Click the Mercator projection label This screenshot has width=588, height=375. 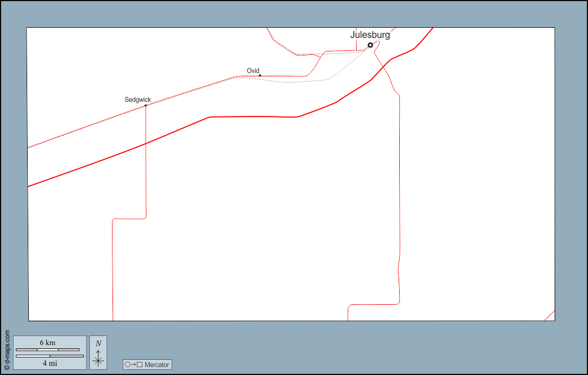click(x=157, y=365)
